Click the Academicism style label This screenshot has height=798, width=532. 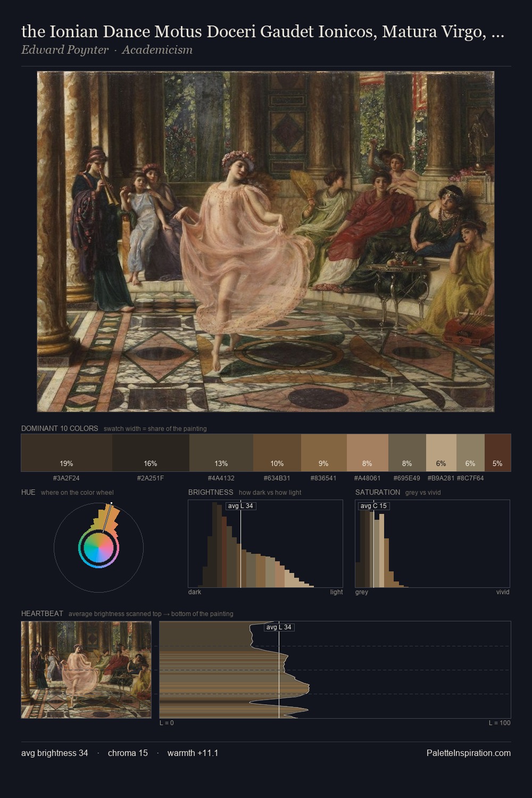[157, 50]
